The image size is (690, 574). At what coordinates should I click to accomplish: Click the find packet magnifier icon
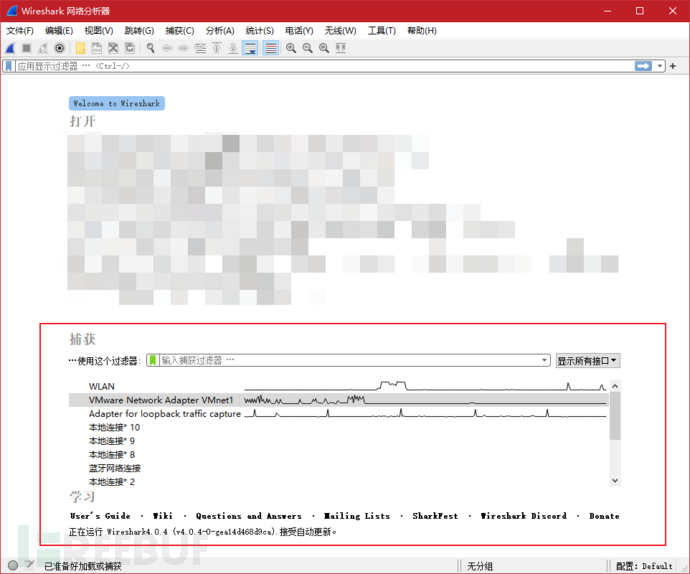click(150, 48)
